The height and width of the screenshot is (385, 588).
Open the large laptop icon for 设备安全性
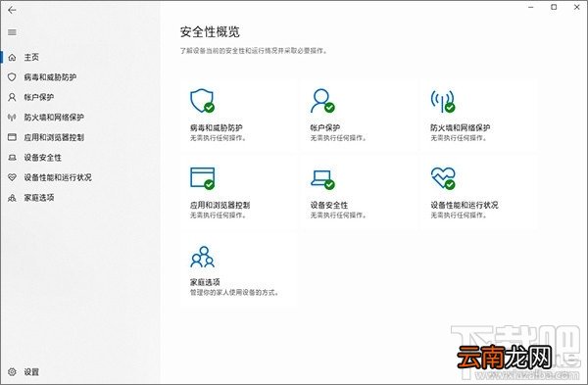[322, 180]
